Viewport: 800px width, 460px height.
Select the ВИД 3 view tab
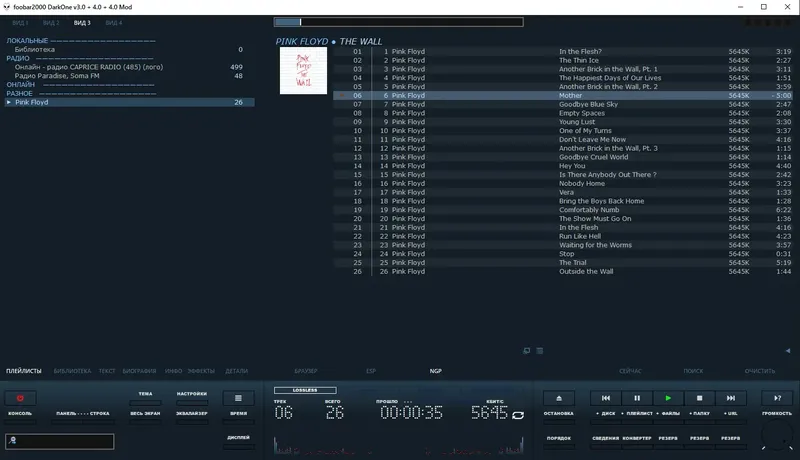tap(82, 23)
